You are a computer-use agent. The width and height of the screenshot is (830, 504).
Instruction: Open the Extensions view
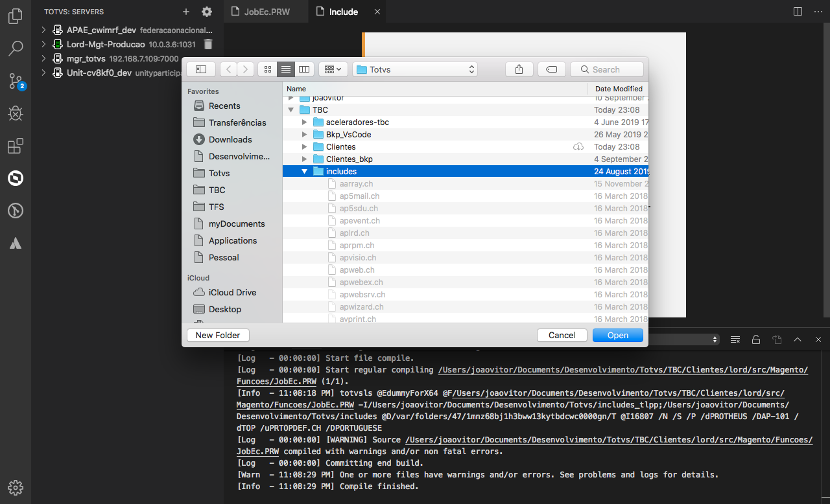coord(16,146)
